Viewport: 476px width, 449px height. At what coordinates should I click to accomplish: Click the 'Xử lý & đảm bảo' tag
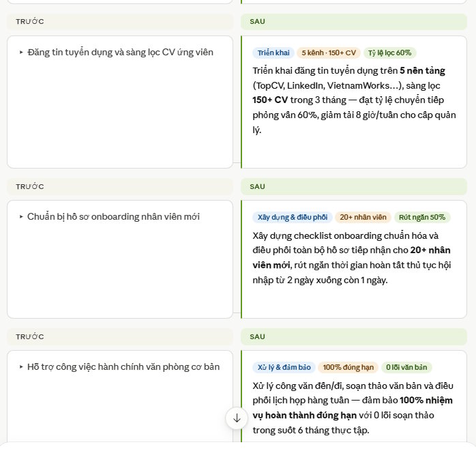(284, 367)
